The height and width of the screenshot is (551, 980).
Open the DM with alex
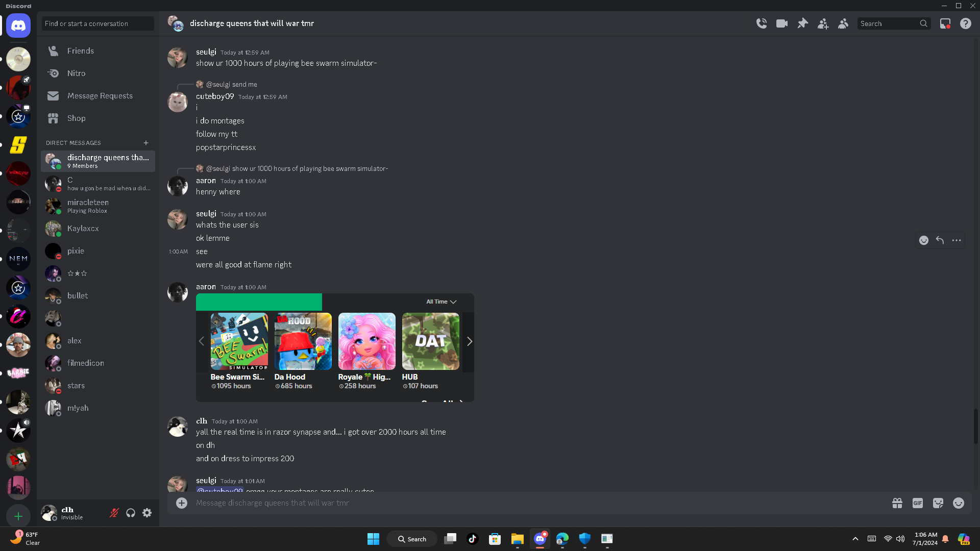[98, 341]
